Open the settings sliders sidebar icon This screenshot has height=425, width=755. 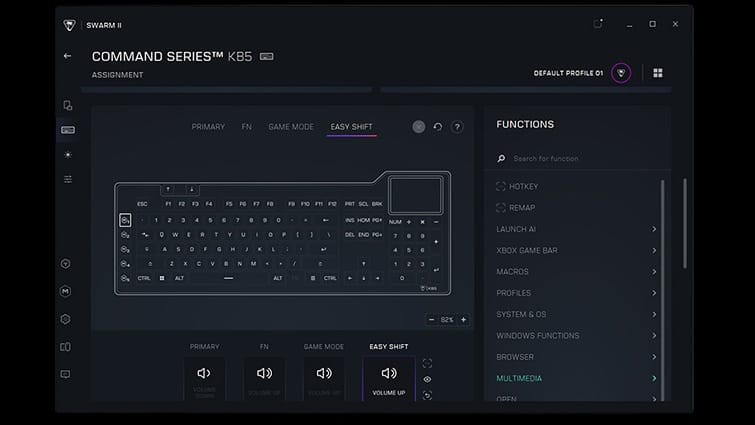tap(68, 179)
